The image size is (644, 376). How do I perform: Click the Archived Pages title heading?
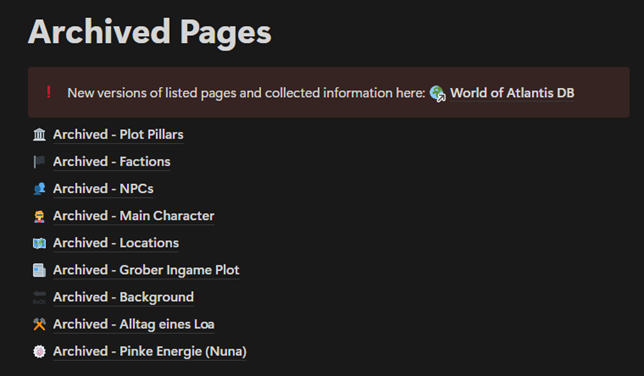[x=150, y=32]
